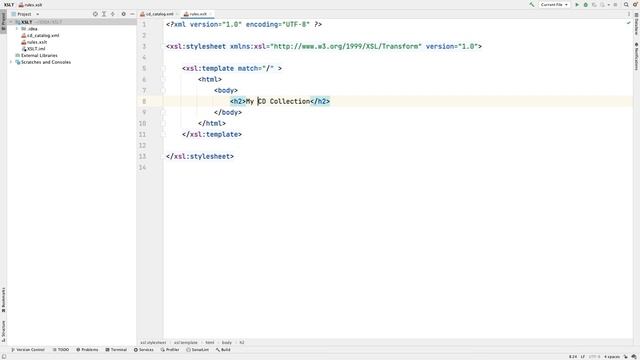Toggle the Notifications tool window side tab
This screenshot has height=360, width=640.
636,56
